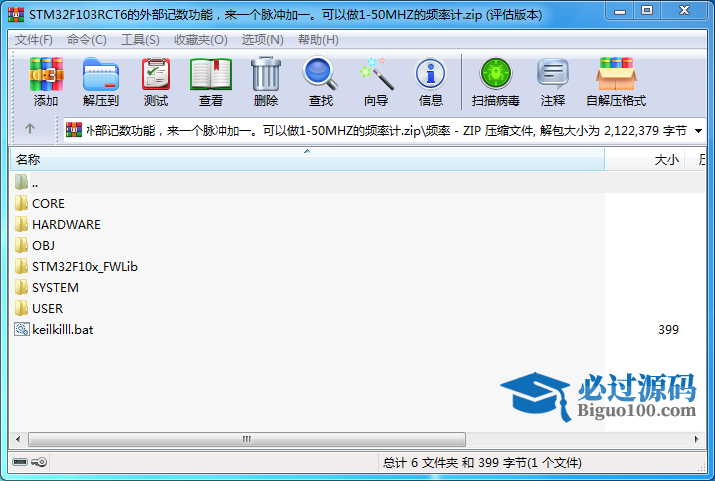Click horizontal scrollbar right arrow
The image size is (715, 481).
(696, 440)
